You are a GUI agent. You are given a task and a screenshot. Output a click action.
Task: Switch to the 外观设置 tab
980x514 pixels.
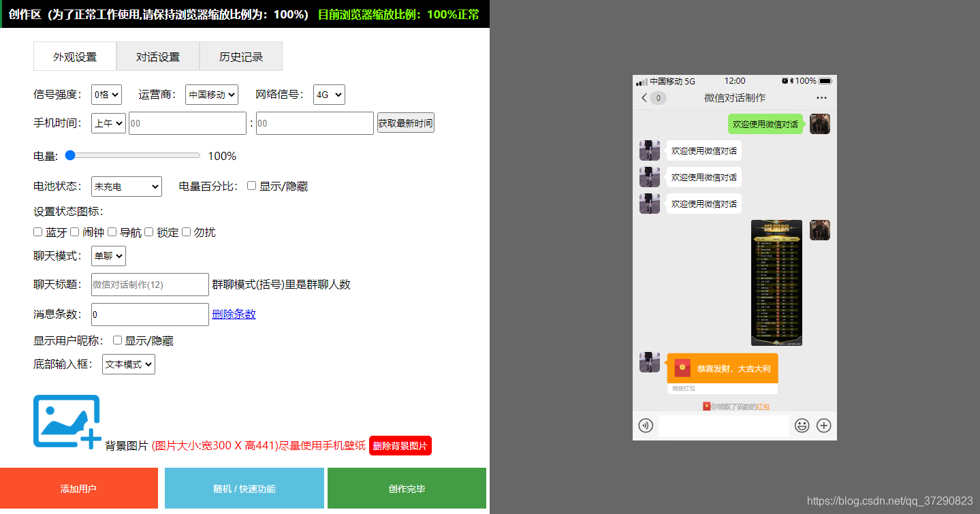[x=75, y=57]
